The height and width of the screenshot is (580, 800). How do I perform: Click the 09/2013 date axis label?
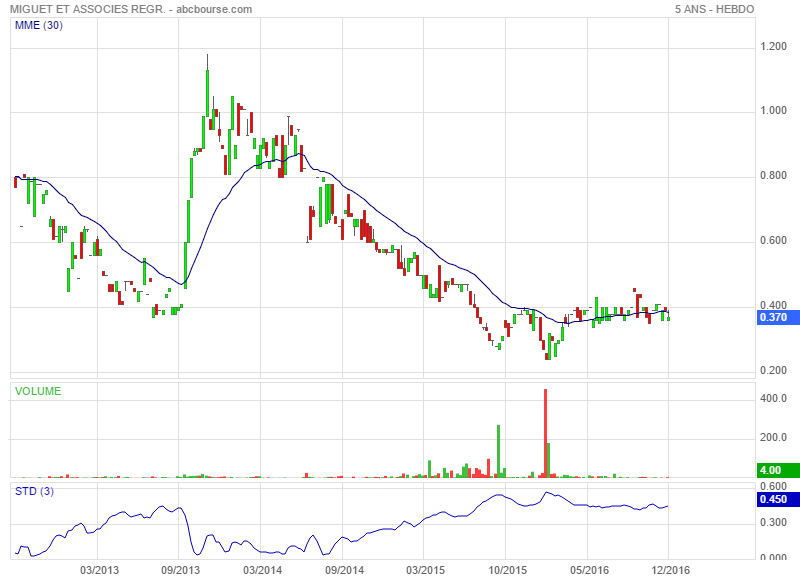click(181, 570)
